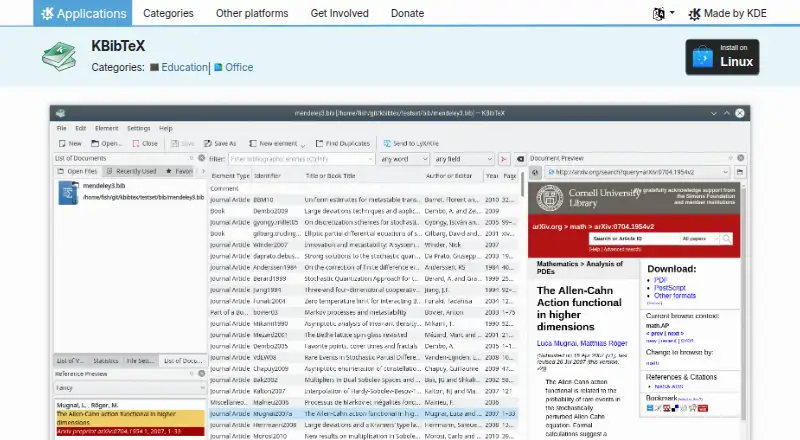Open the Fancy reference preview style dropdown
The image size is (800, 440).
[x=130, y=388]
